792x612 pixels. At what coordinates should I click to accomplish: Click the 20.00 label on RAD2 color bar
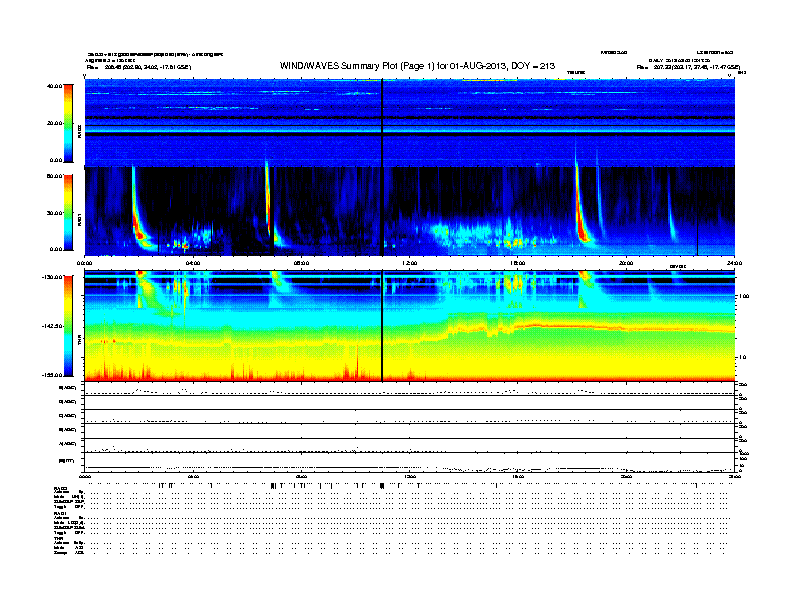[54, 123]
